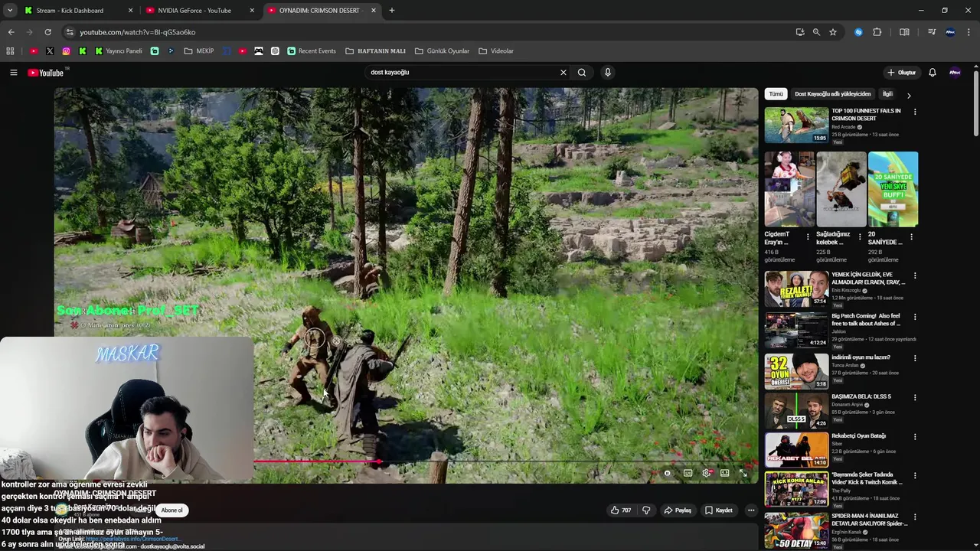This screenshot has width=980, height=551.
Task: View site information icon in address bar
Action: (x=70, y=32)
